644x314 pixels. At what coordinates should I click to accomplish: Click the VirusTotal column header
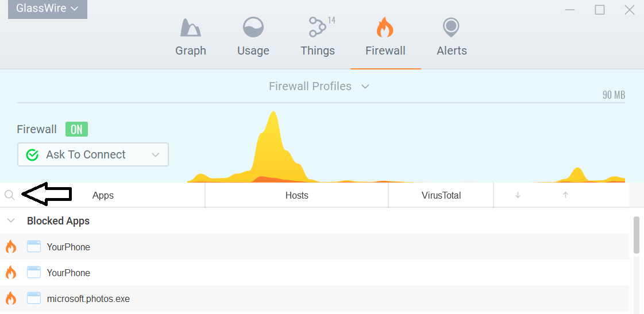coord(441,195)
